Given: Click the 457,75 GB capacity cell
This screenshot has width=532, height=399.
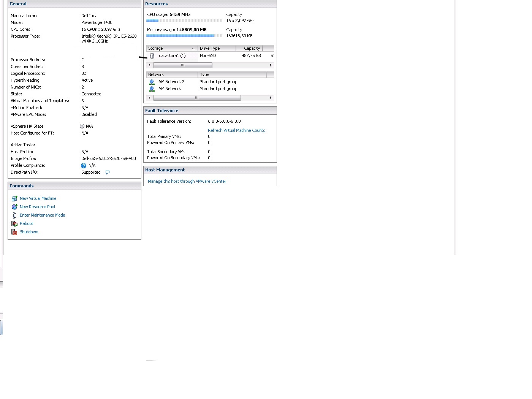Looking at the screenshot, I should 251,55.
